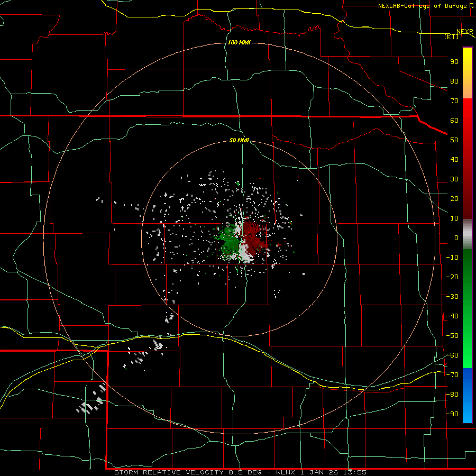Click the -20 value on velocity scale

point(452,277)
